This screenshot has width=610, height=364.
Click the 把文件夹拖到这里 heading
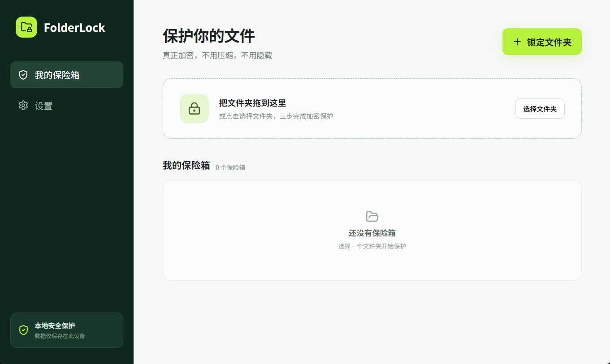click(x=252, y=103)
